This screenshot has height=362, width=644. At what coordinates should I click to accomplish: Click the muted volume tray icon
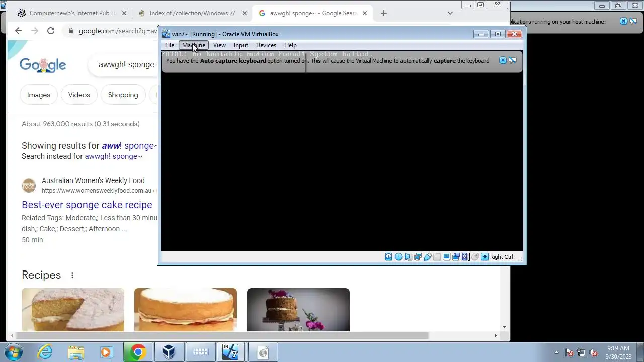593,352
